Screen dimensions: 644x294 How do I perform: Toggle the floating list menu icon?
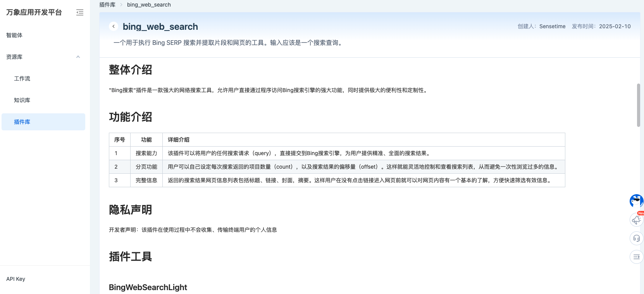pos(636,257)
